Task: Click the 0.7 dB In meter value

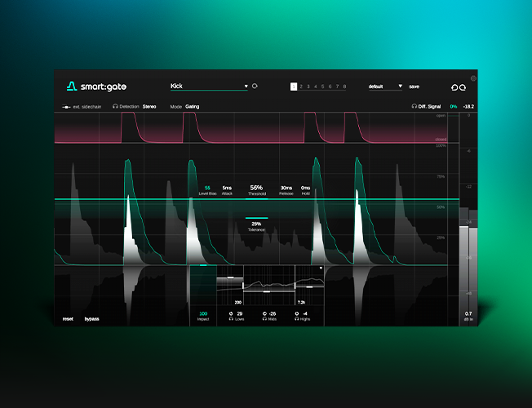Action: (468, 313)
